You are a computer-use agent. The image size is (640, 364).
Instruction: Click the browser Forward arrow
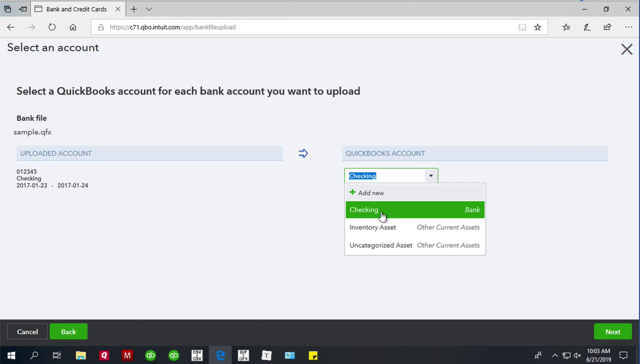pyautogui.click(x=31, y=27)
